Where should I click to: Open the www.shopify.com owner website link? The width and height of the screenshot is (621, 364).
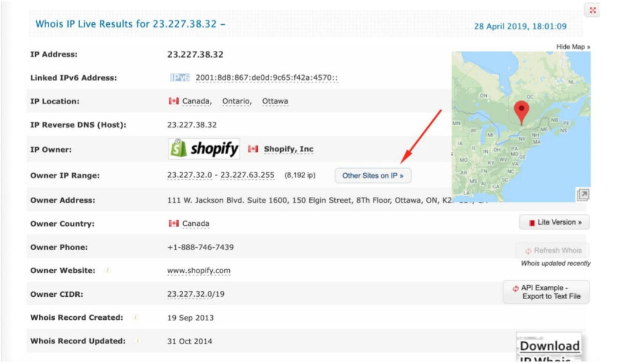point(199,271)
